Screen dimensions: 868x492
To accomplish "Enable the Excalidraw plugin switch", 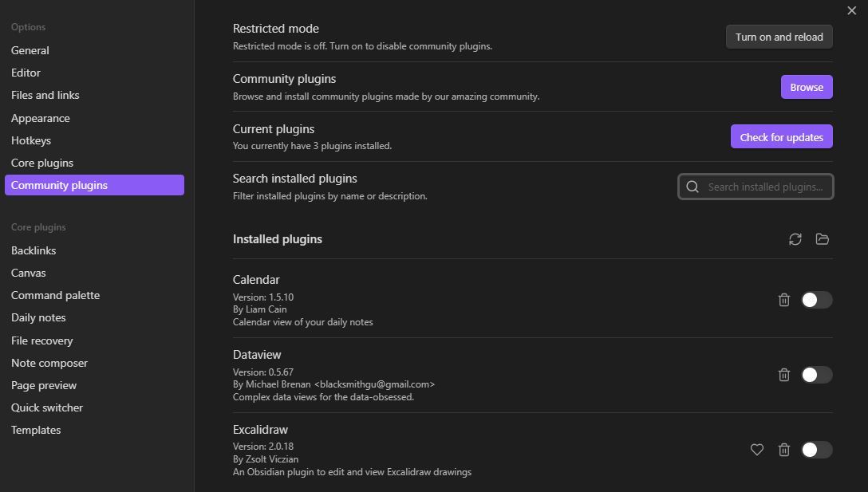I will click(x=816, y=450).
